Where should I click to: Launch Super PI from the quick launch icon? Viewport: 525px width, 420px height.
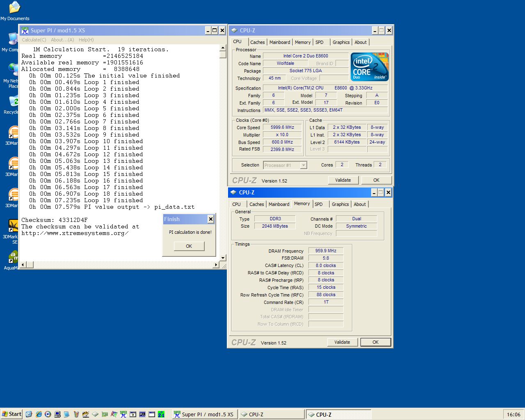[x=123, y=414]
